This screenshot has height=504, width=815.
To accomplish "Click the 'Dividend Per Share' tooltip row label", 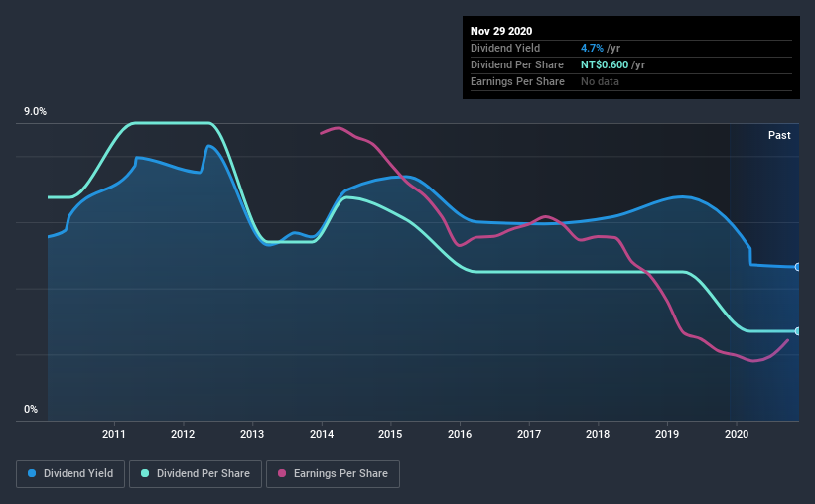I will pyautogui.click(x=516, y=64).
